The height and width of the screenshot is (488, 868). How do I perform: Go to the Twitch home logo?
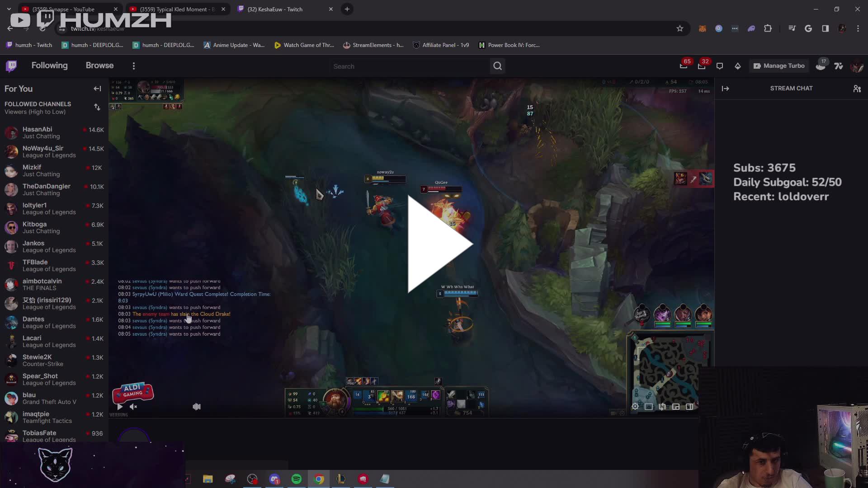coord(11,66)
